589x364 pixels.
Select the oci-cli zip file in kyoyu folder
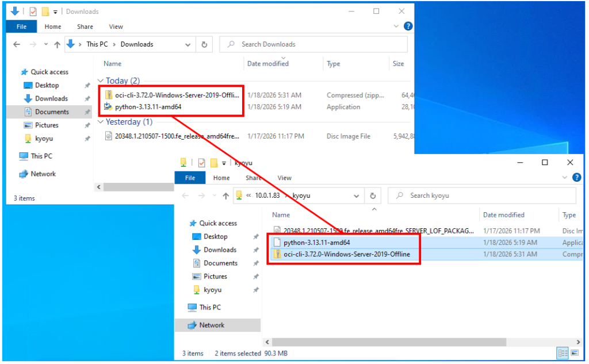pyautogui.click(x=346, y=254)
